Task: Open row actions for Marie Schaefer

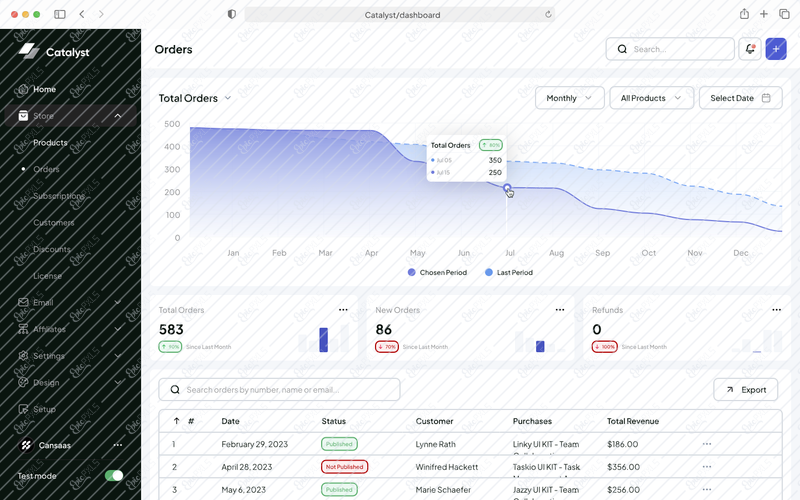Action: coord(707,490)
